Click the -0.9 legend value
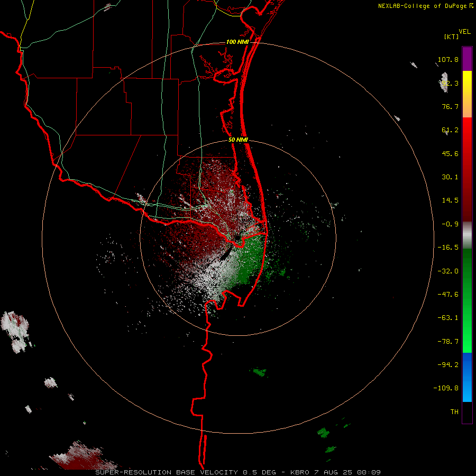This screenshot has height=476, width=476. click(450, 224)
